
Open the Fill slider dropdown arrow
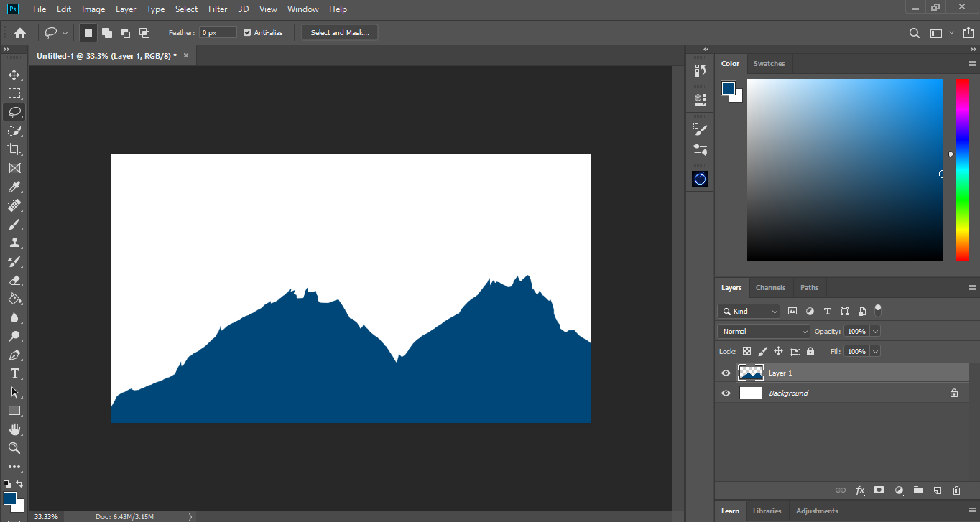[875, 352]
